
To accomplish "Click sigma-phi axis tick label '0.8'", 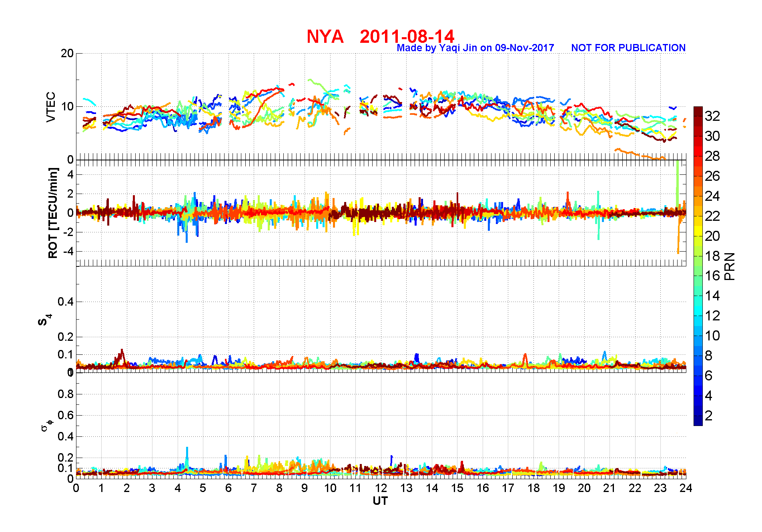I will pyautogui.click(x=66, y=394).
